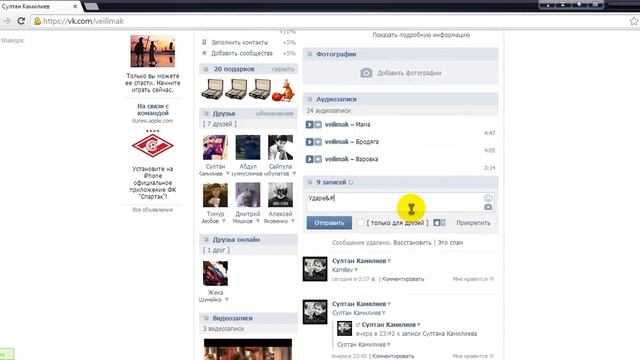Expand the dropdown arrow next to Дмитрий's name

(258, 221)
